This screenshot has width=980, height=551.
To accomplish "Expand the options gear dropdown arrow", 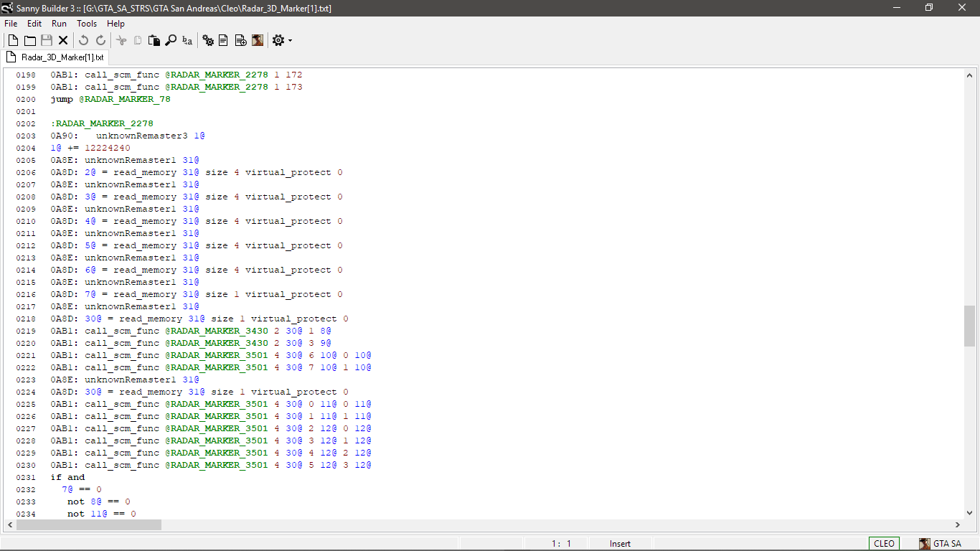I will click(290, 41).
